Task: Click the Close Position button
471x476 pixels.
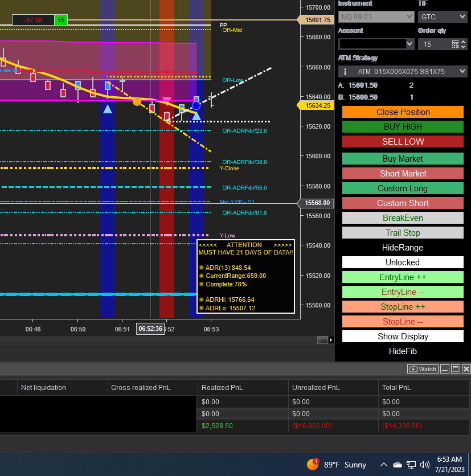Action: tap(403, 112)
